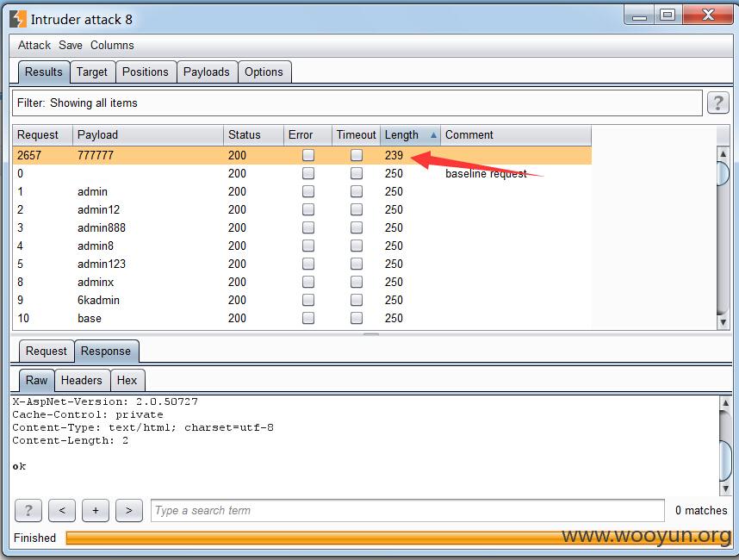Select the Headers response view tab

point(82,381)
